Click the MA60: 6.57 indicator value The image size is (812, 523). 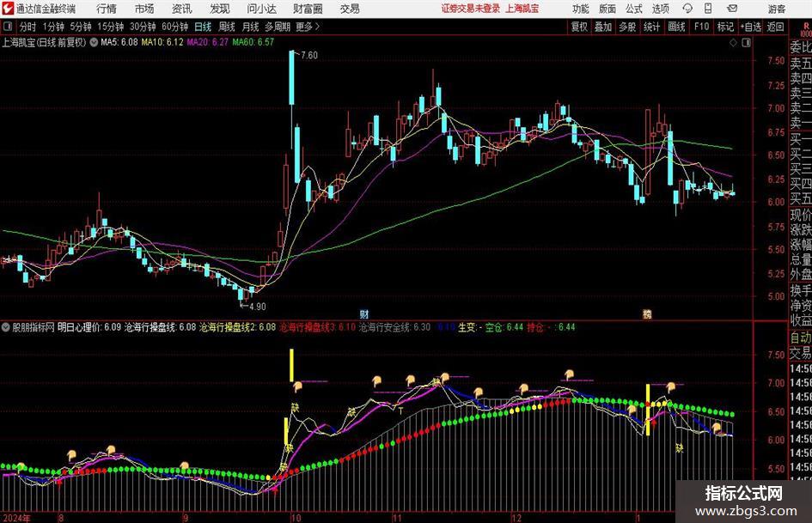pyautogui.click(x=253, y=42)
